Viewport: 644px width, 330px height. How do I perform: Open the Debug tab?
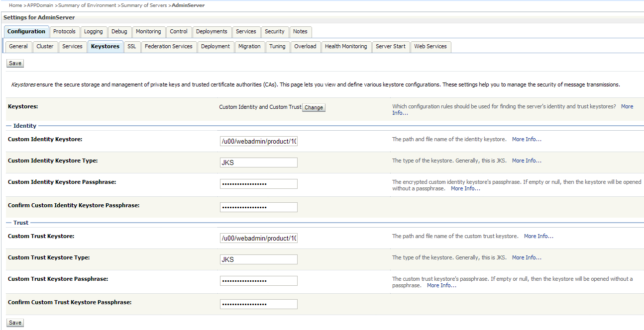(x=119, y=31)
